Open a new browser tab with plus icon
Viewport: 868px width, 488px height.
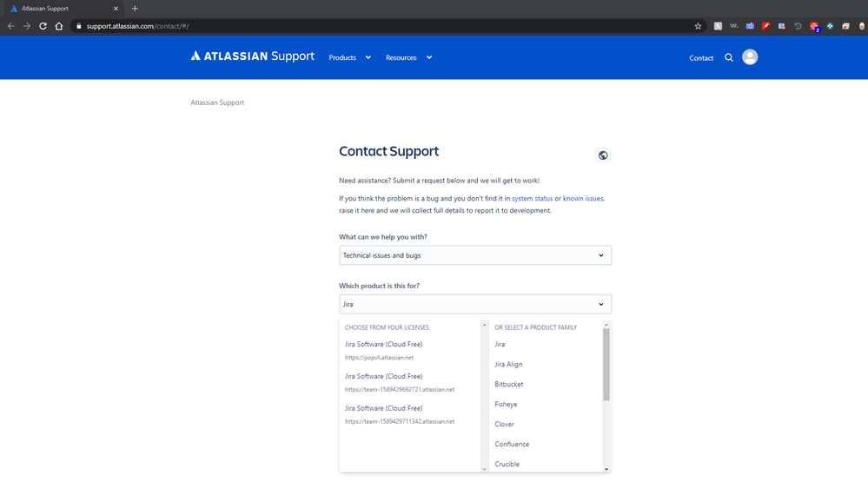click(x=135, y=9)
